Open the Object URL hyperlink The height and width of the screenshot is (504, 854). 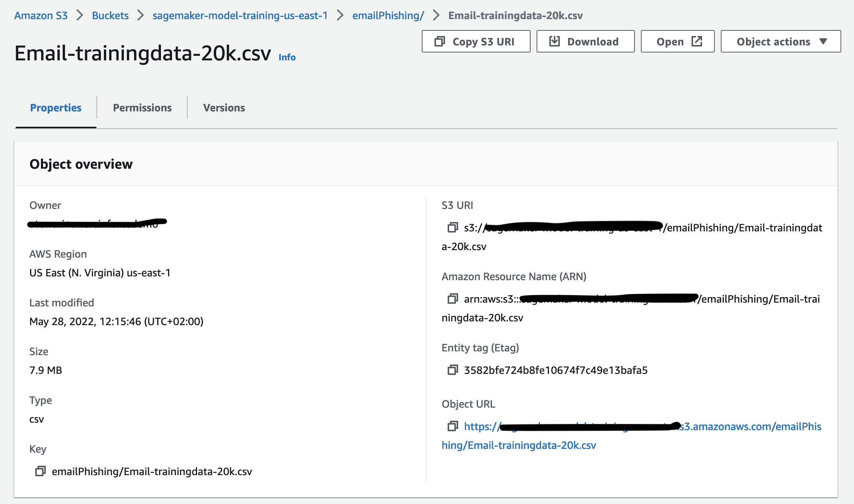pyautogui.click(x=519, y=445)
